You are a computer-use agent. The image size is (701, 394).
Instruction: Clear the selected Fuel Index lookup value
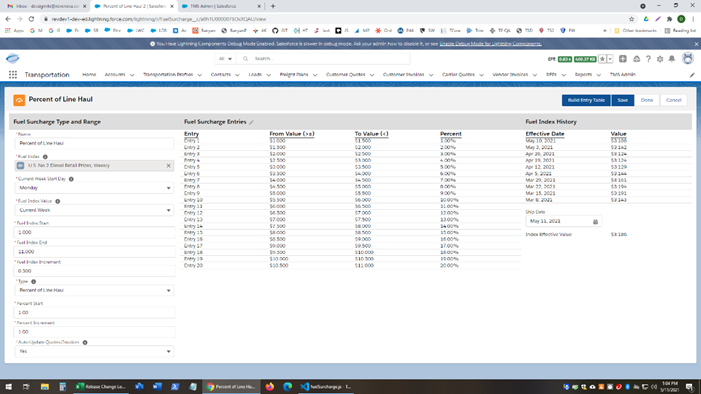click(x=169, y=165)
